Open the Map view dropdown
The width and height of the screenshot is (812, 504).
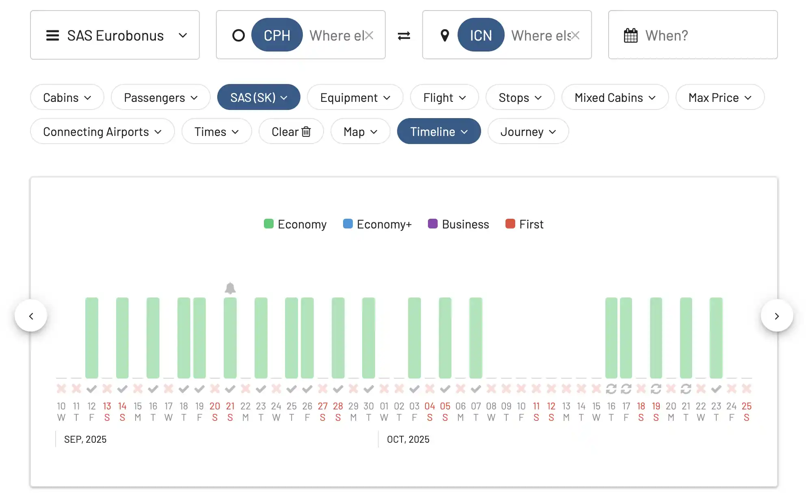(x=361, y=131)
